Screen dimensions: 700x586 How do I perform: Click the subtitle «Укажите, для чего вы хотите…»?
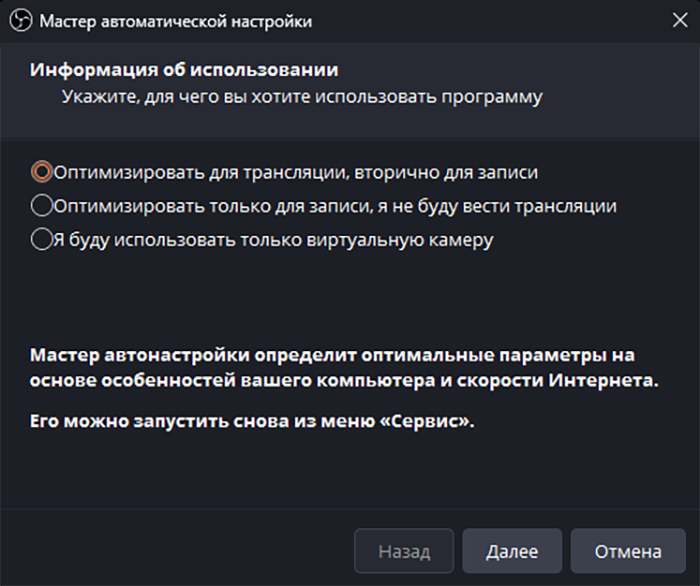pyautogui.click(x=302, y=97)
